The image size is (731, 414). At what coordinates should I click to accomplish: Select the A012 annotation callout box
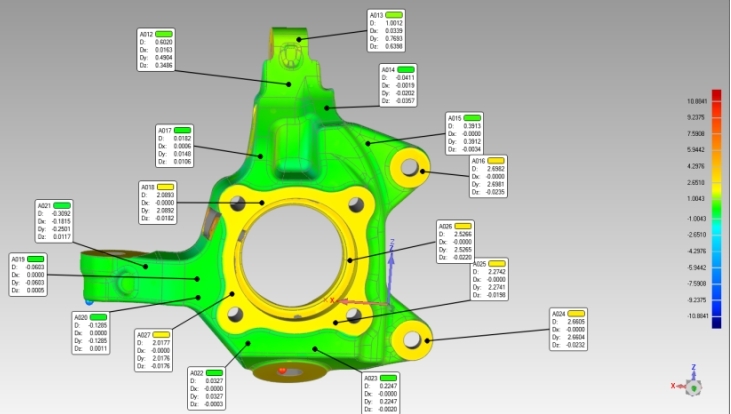157,49
